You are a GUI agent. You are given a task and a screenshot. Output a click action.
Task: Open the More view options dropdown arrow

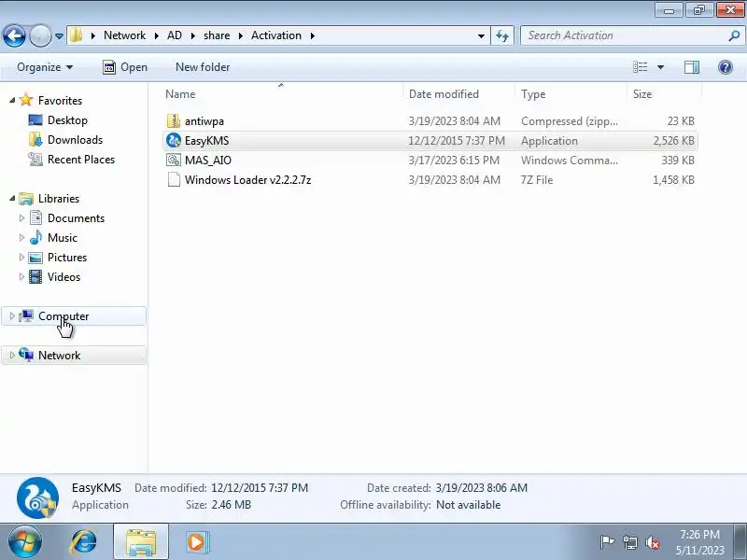pos(661,67)
